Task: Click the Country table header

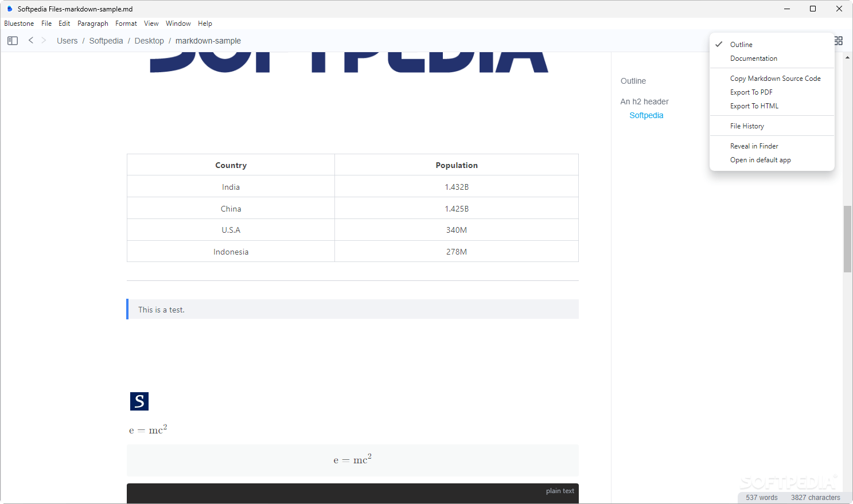Action: [x=231, y=165]
